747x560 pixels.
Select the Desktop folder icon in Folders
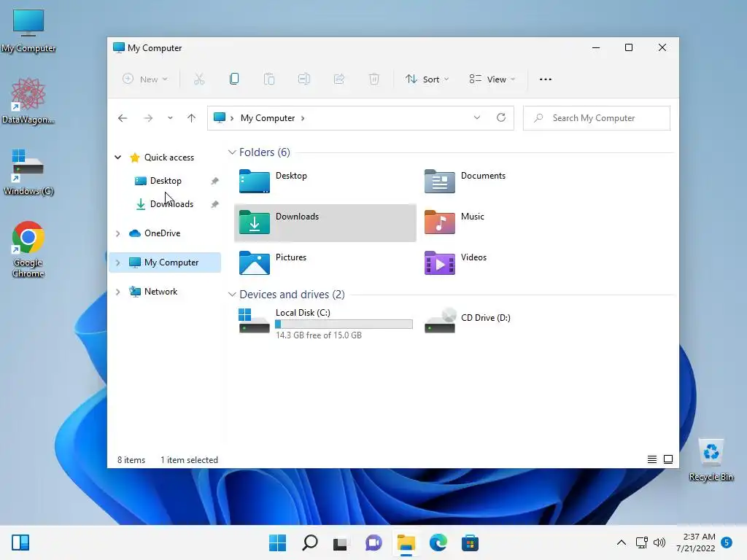tap(255, 182)
